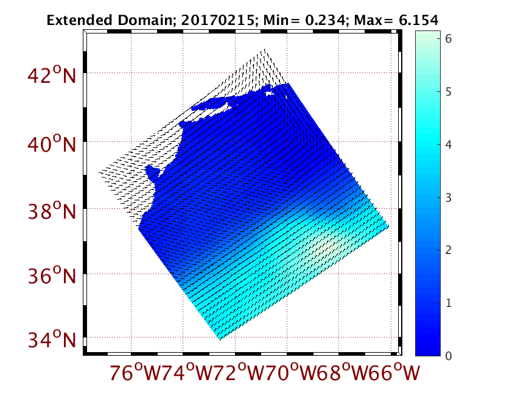Screen dimensions: 532x399
Task: Click the colorbar tick label 3
Action: pos(449,197)
